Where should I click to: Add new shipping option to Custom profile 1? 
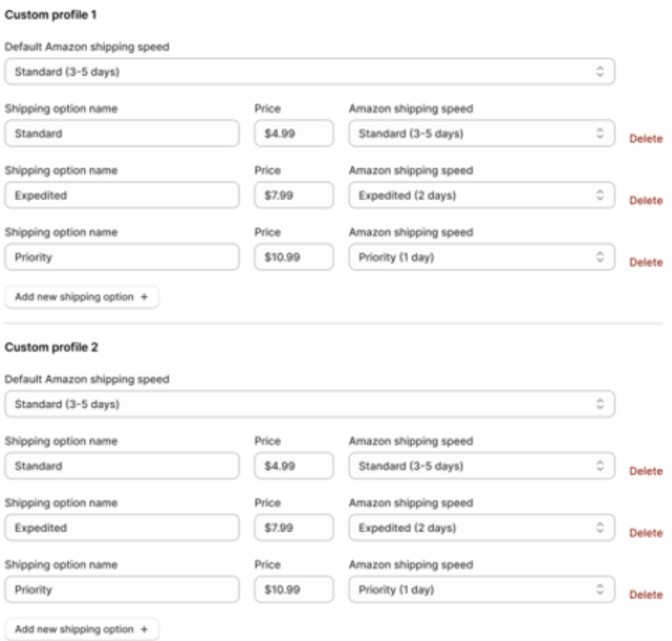[x=81, y=297]
